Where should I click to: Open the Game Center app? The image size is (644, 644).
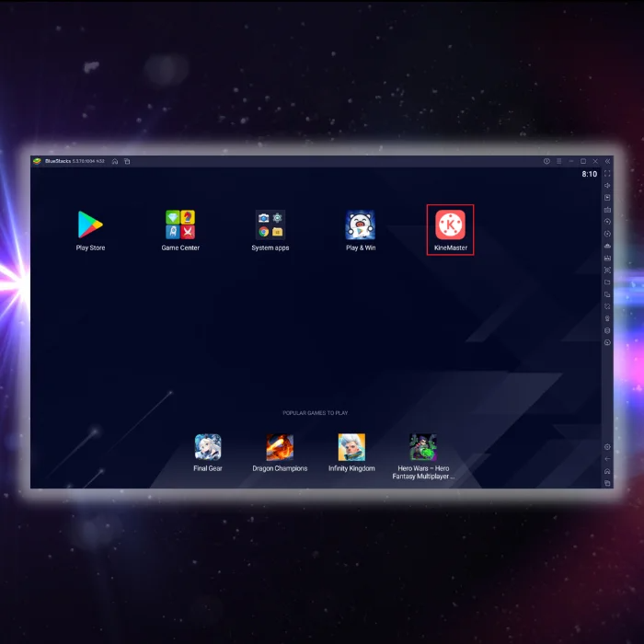click(180, 225)
